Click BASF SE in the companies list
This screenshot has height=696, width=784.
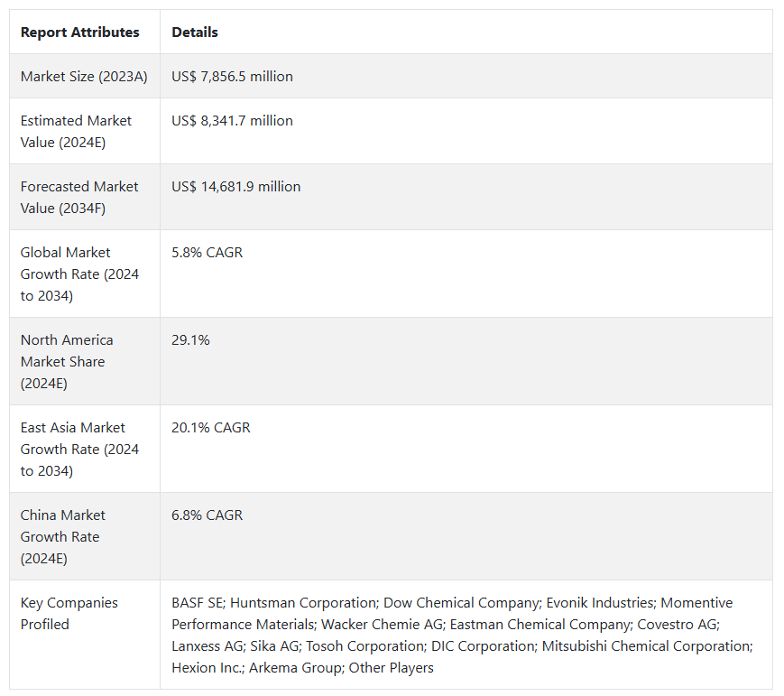pos(198,603)
